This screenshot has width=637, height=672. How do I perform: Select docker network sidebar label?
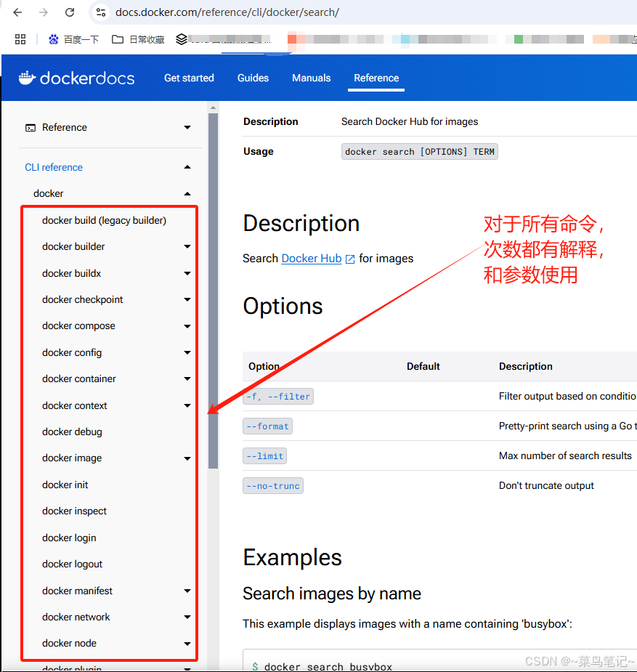76,617
